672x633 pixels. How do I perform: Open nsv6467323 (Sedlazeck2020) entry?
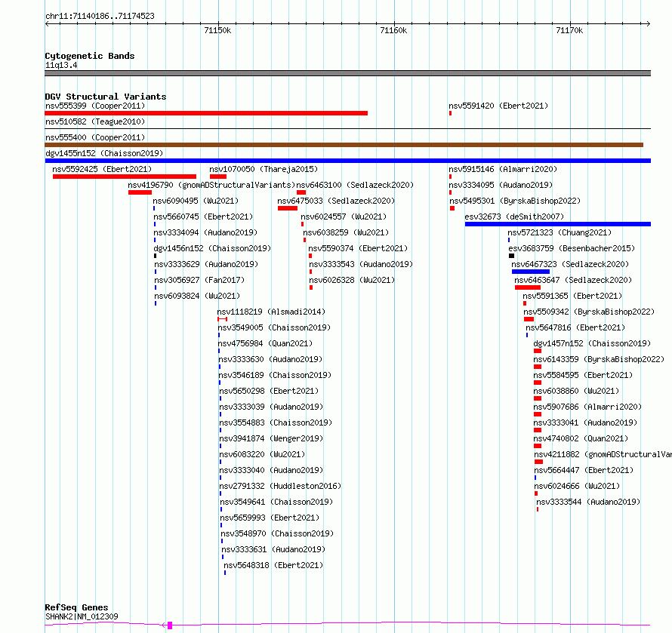click(x=570, y=264)
